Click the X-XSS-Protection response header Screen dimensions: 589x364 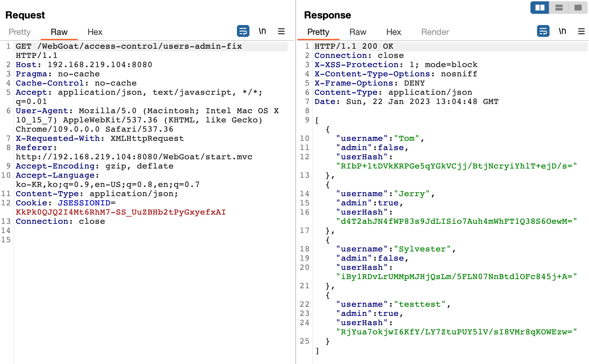(396, 65)
